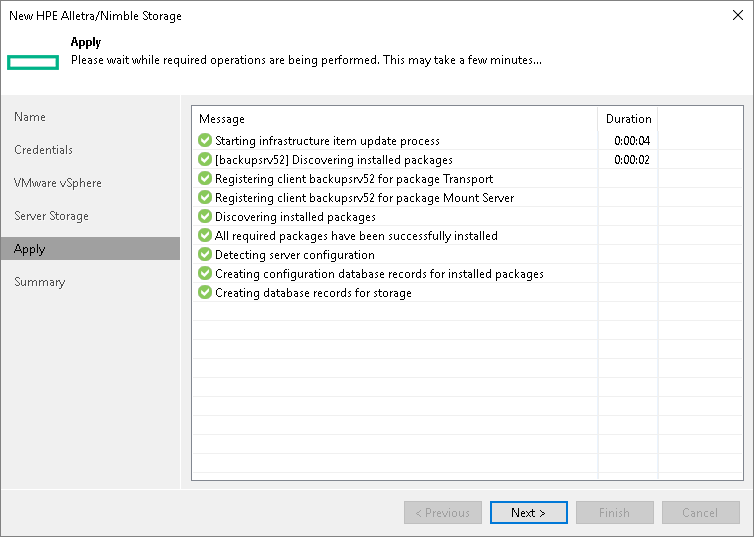Image resolution: width=754 pixels, height=537 pixels.
Task: Select the VMware vSphere step
Action: click(x=90, y=183)
